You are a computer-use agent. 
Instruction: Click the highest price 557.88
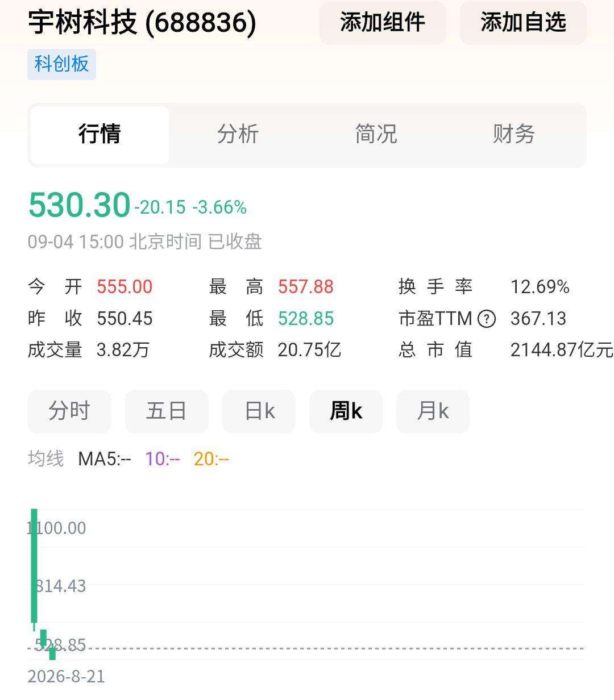pos(306,287)
